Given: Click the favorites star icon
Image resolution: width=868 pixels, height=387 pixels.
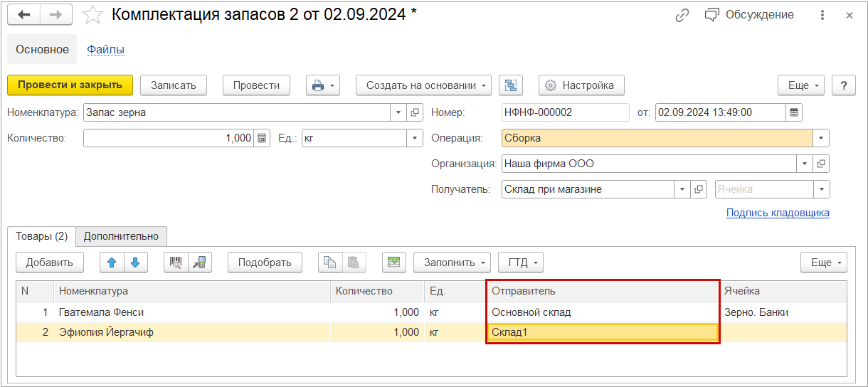Looking at the screenshot, I should pyautogui.click(x=92, y=15).
